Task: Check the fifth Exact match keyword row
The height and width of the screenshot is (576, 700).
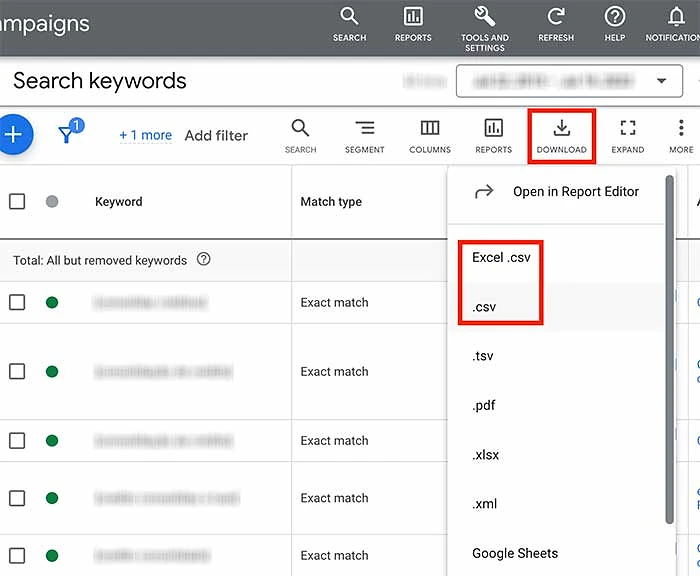Action: [17, 555]
